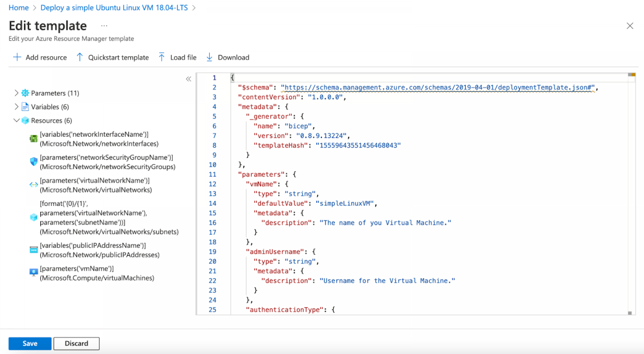Click the network security group shield icon

click(x=33, y=162)
